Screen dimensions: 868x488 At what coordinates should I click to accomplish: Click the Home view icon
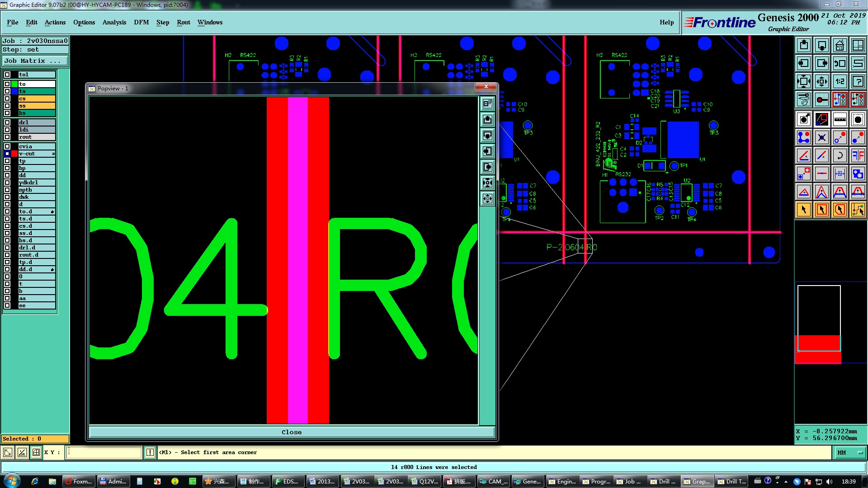tap(840, 45)
